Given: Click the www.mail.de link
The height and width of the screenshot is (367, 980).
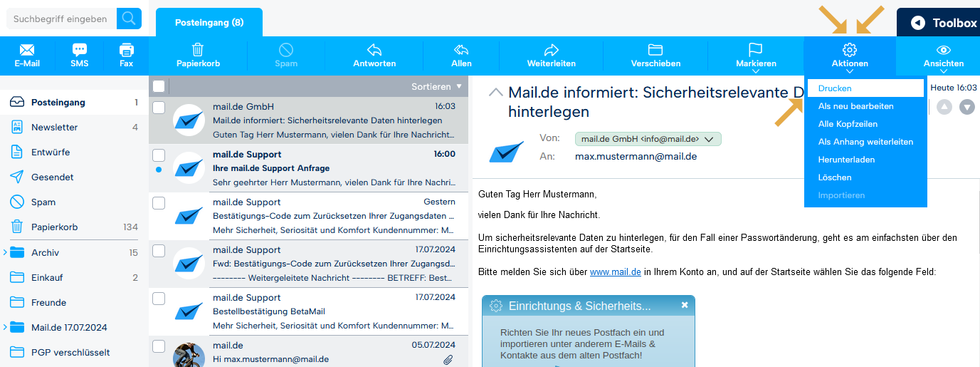Looking at the screenshot, I should pyautogui.click(x=616, y=272).
